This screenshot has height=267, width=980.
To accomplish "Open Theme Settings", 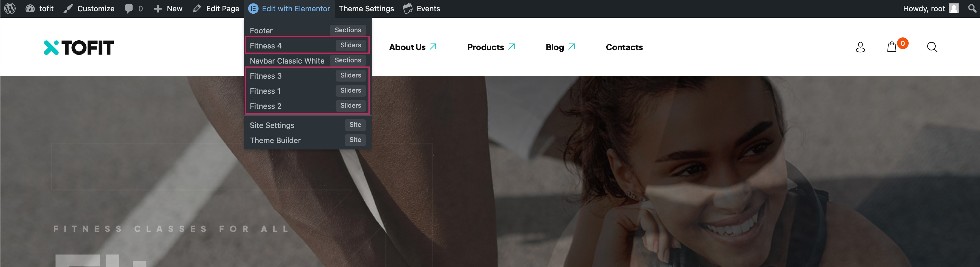I will click(366, 8).
